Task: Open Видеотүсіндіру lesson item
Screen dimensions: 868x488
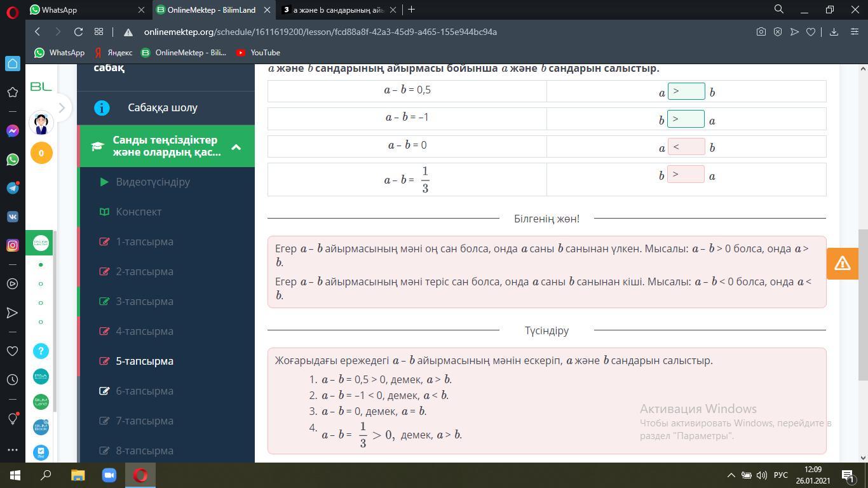Action: pos(153,182)
